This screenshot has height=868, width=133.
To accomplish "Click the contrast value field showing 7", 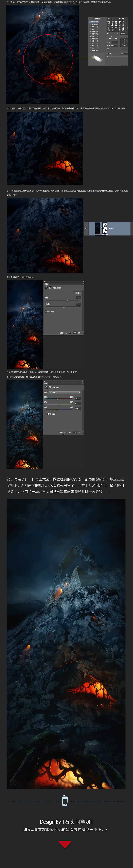I will 79,304.
